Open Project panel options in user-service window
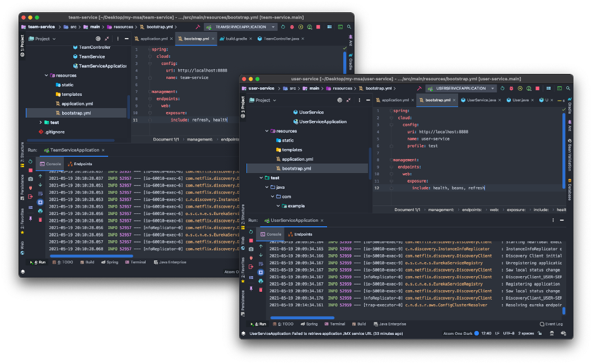The width and height of the screenshot is (592, 364). (x=359, y=100)
